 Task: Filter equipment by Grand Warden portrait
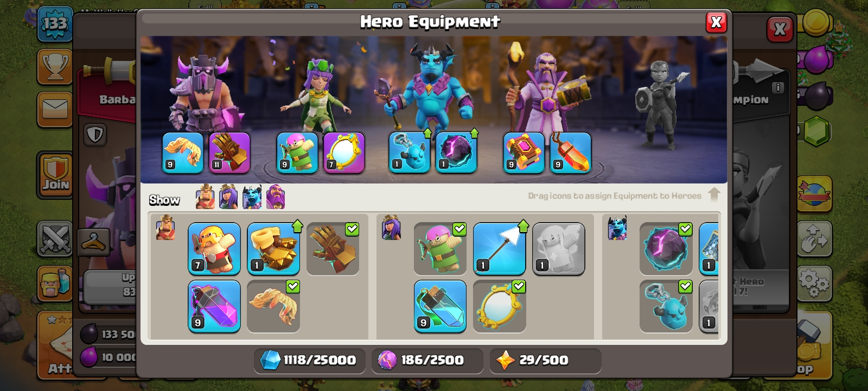[x=275, y=197]
